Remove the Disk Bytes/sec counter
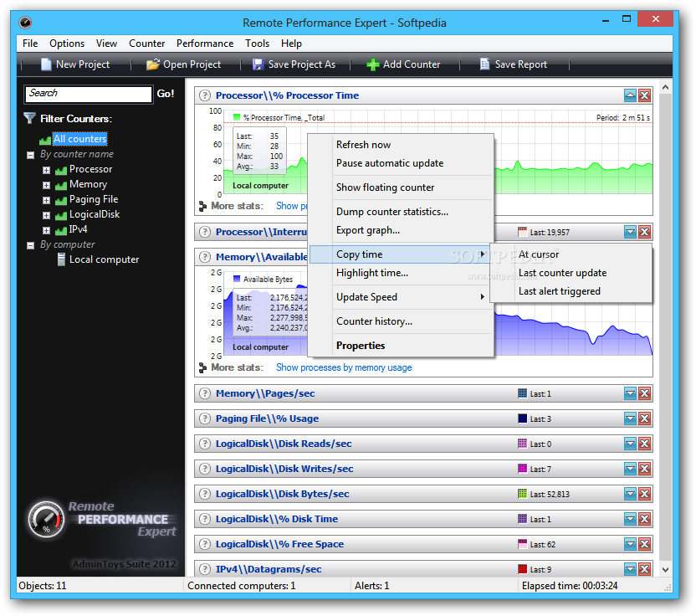Image resolution: width=696 pixels, height=616 pixels. click(x=644, y=494)
